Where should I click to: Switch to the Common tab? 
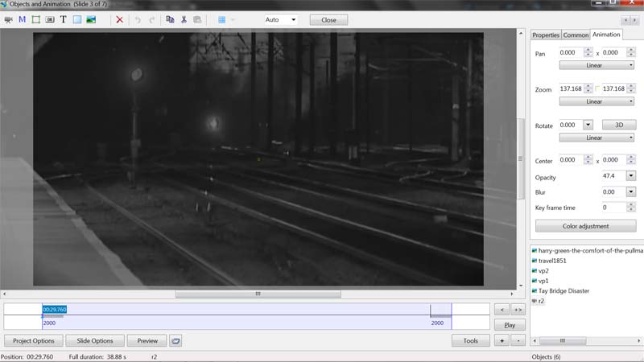[x=576, y=35]
